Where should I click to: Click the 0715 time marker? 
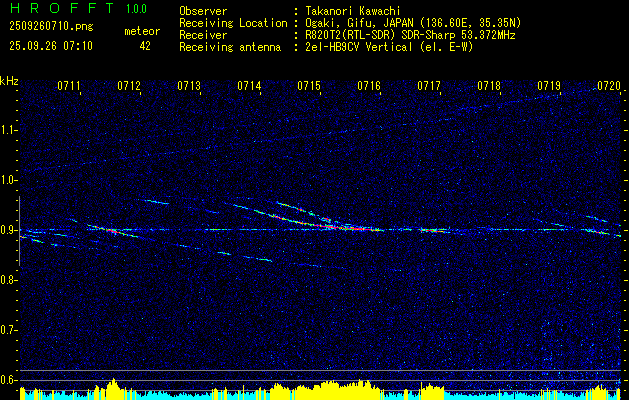tap(309, 86)
